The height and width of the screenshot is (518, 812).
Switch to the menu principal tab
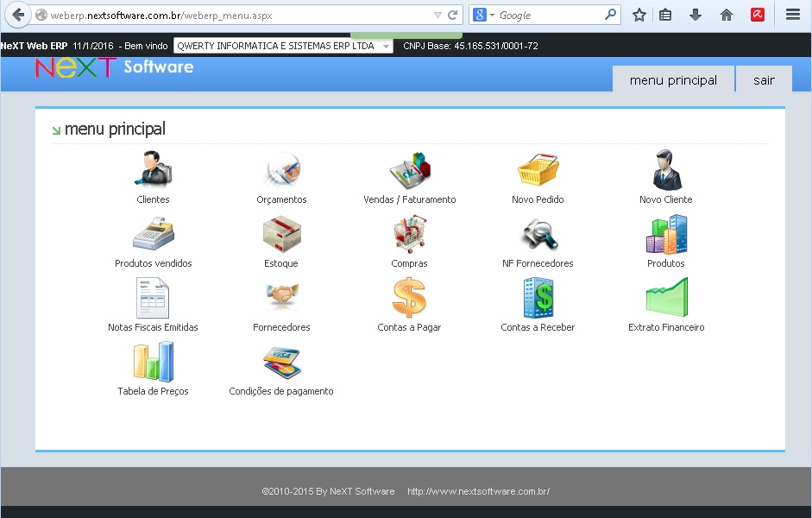673,79
